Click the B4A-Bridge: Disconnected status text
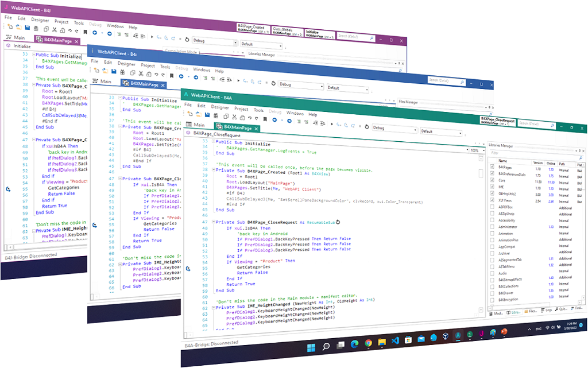The width and height of the screenshot is (588, 368). 211,343
